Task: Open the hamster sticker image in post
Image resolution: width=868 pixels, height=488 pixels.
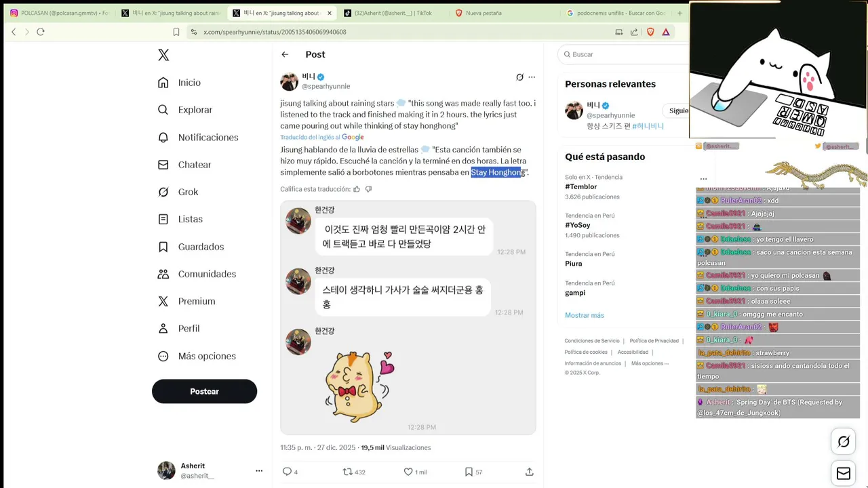Action: coord(359,386)
